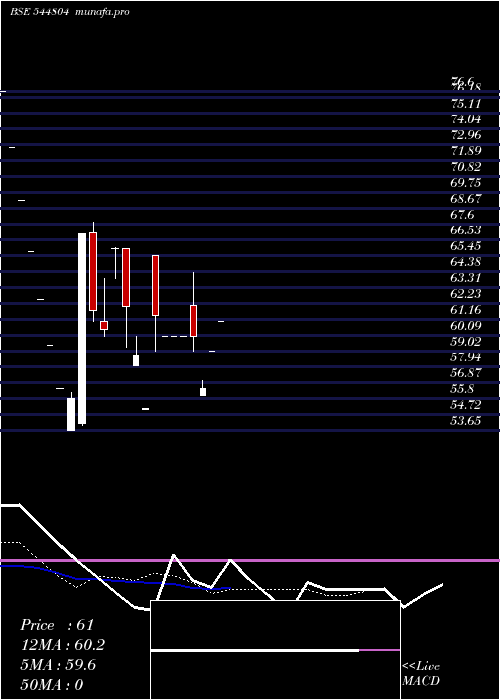Click the Price : 61 readout
This screenshot has height=700, width=500.
[x=57, y=625]
